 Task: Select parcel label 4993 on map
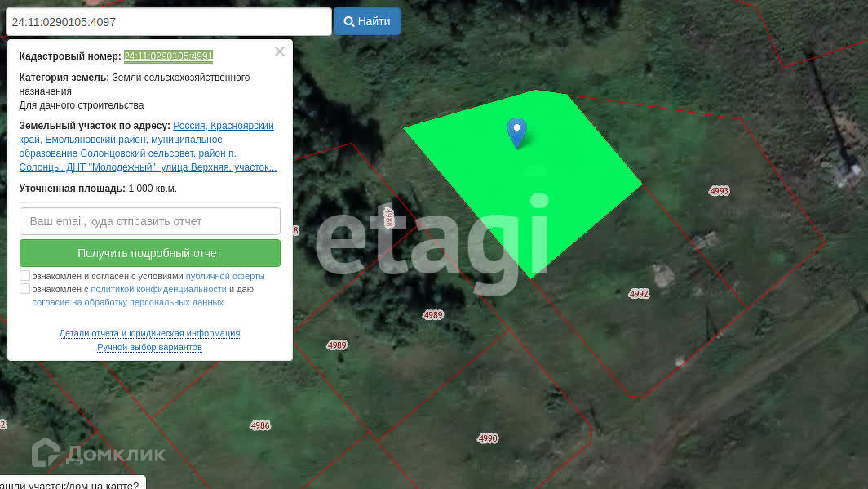tap(719, 191)
